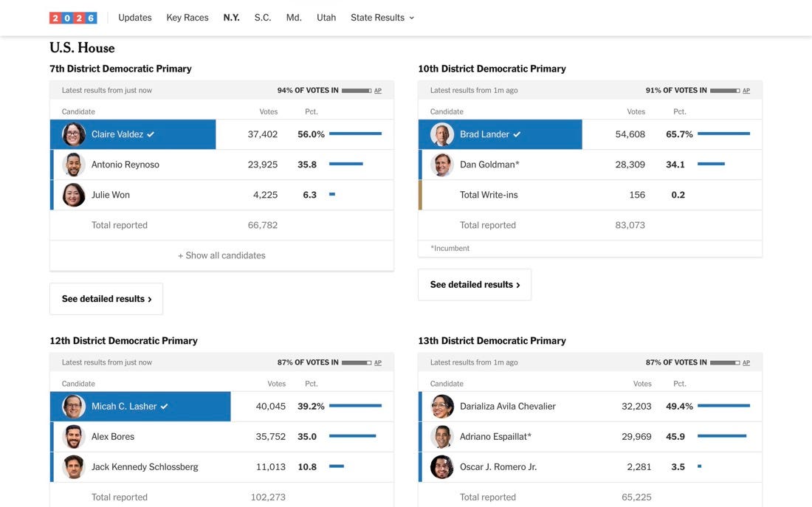Viewport: 812px width, 507px height.
Task: Click Jack Kennedy Schlossberg's photo
Action: [x=74, y=467]
